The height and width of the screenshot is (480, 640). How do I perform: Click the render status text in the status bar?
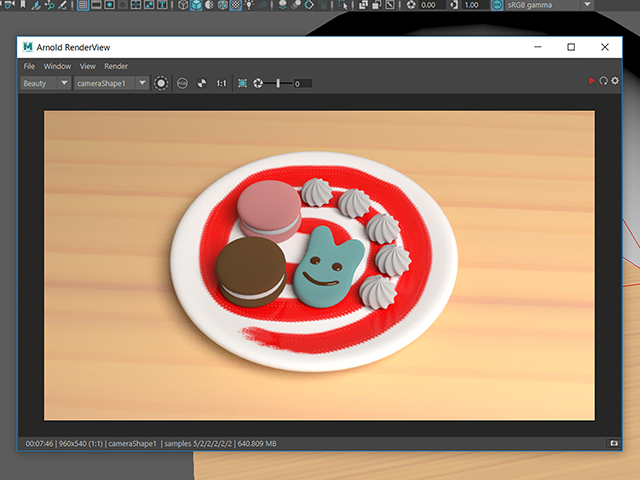151,444
